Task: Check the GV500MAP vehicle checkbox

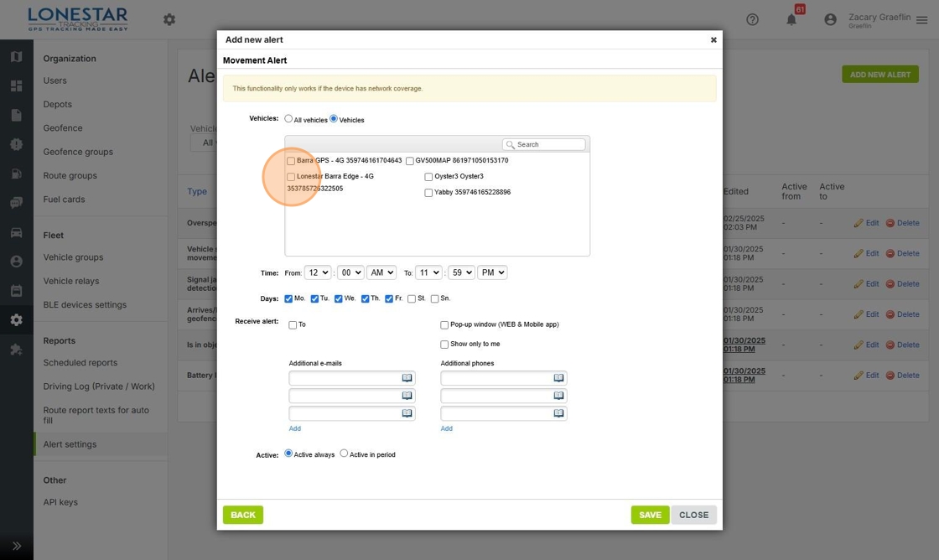Action: coord(410,161)
